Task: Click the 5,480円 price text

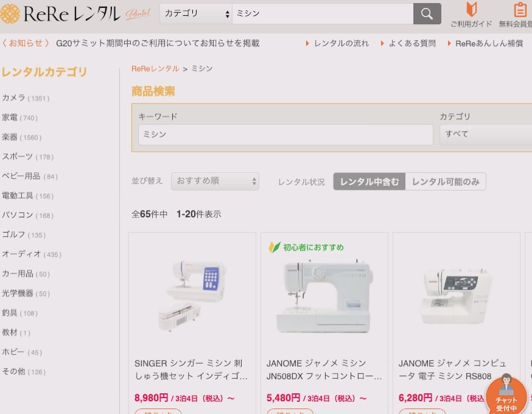Action: (283, 398)
